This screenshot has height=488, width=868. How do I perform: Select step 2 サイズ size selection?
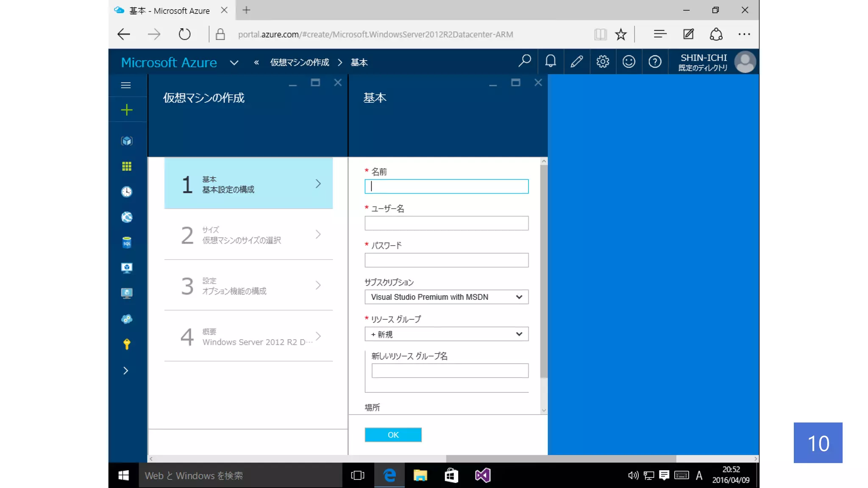click(248, 235)
